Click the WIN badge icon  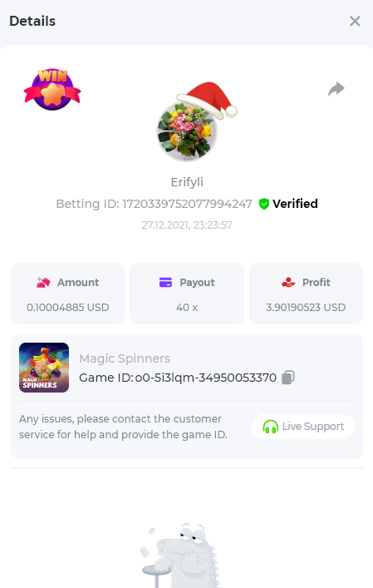click(x=52, y=89)
